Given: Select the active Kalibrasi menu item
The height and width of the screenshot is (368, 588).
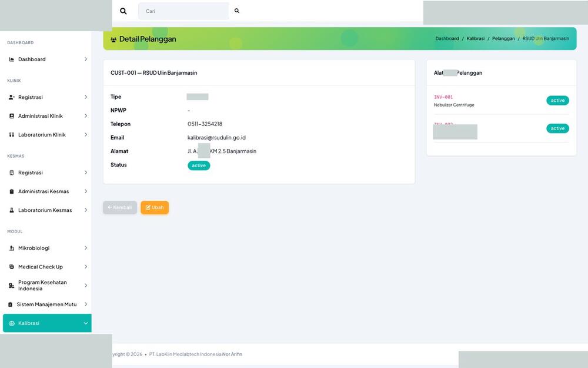Looking at the screenshot, I should click(47, 323).
